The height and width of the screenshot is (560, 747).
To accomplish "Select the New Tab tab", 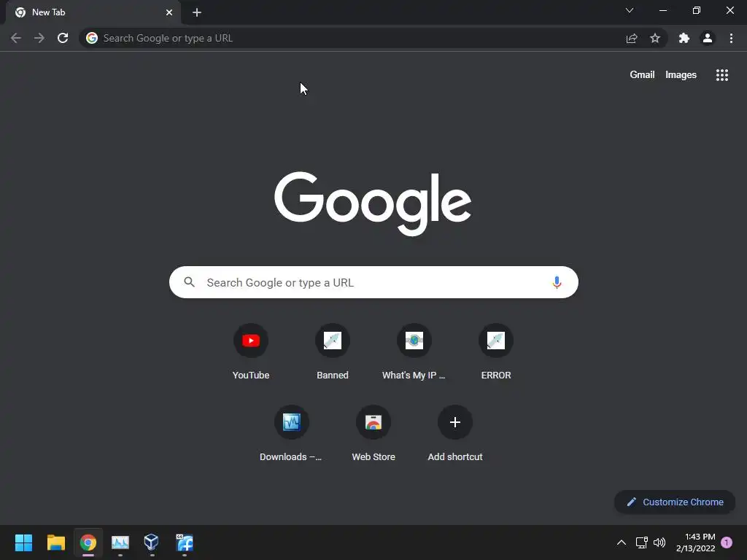I will [93, 12].
